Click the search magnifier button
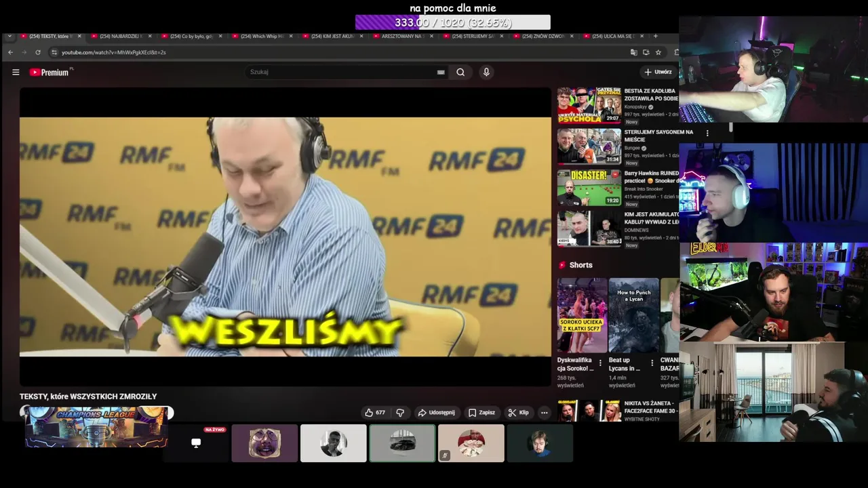 [x=460, y=72]
